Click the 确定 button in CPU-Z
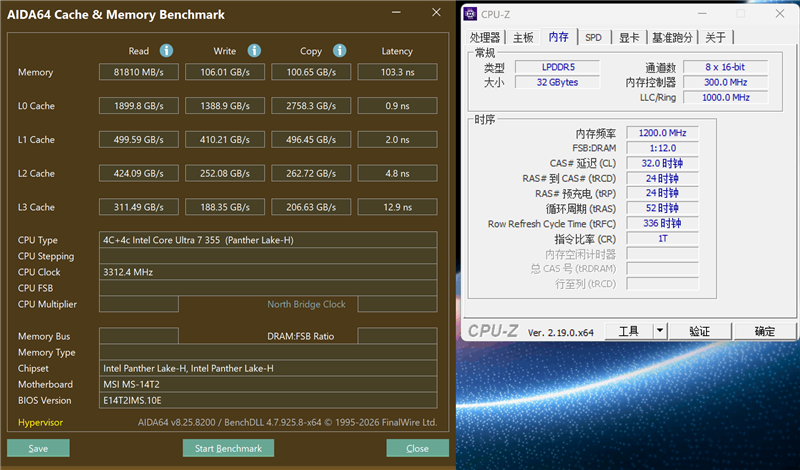 pyautogui.click(x=764, y=331)
